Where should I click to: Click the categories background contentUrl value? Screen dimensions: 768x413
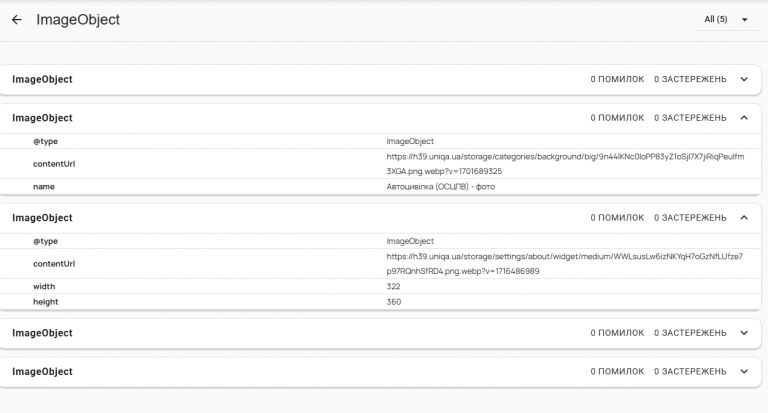click(x=565, y=164)
